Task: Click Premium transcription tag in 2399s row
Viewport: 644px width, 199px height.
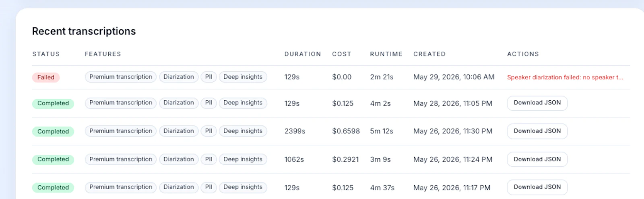Action: click(121, 131)
